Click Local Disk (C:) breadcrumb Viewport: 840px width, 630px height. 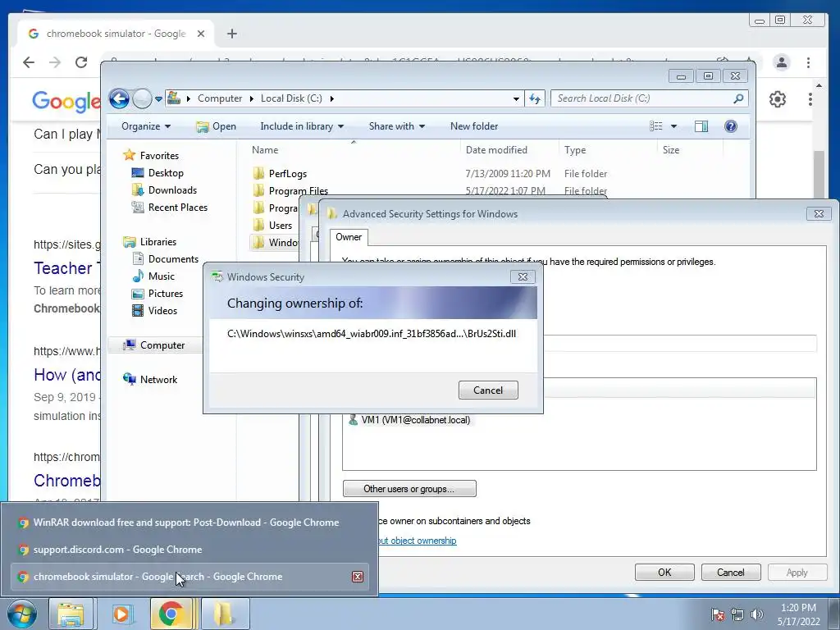291,98
